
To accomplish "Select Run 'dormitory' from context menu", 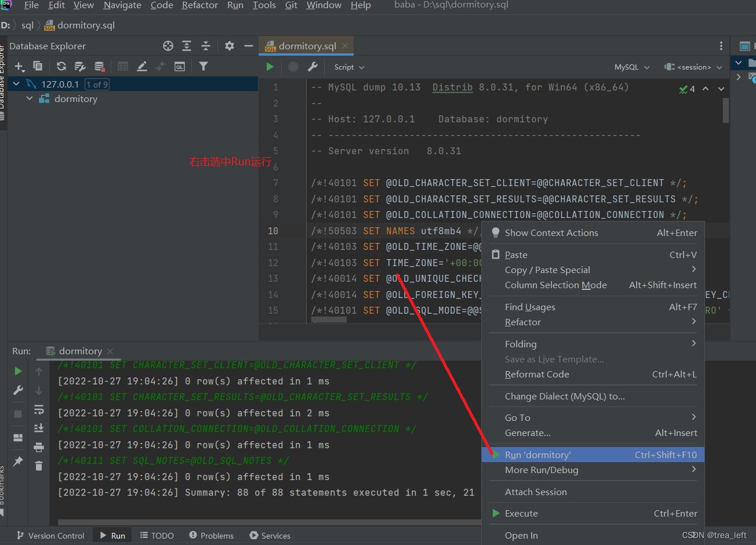I will (593, 455).
